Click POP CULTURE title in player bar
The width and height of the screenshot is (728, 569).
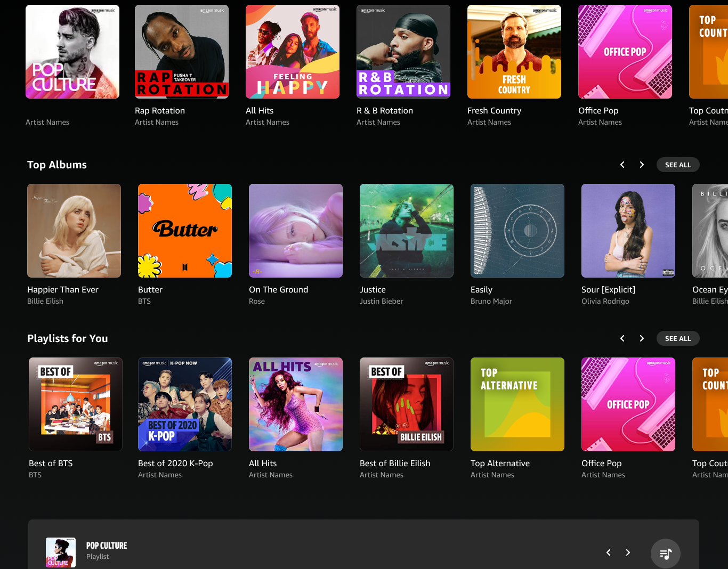point(107,546)
